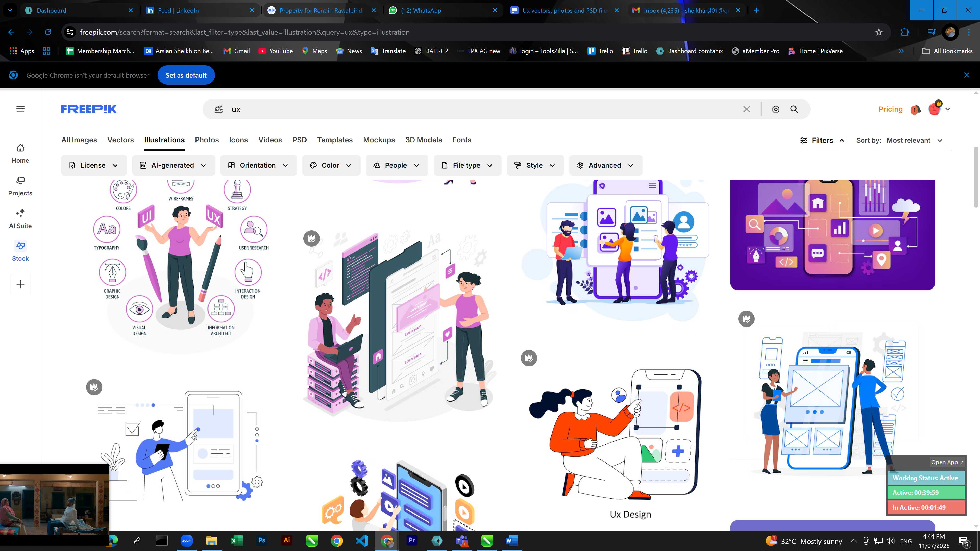Click premium crown badge on outline man illustration
The image size is (980, 551).
click(x=94, y=387)
